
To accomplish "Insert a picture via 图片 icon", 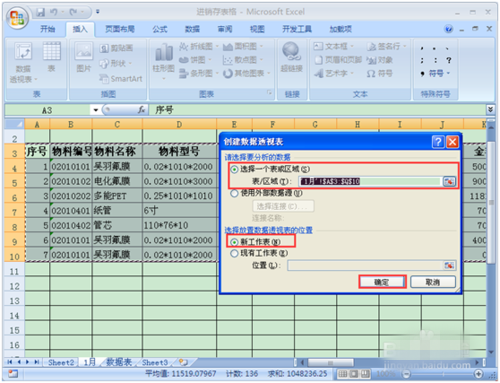I will (x=84, y=57).
